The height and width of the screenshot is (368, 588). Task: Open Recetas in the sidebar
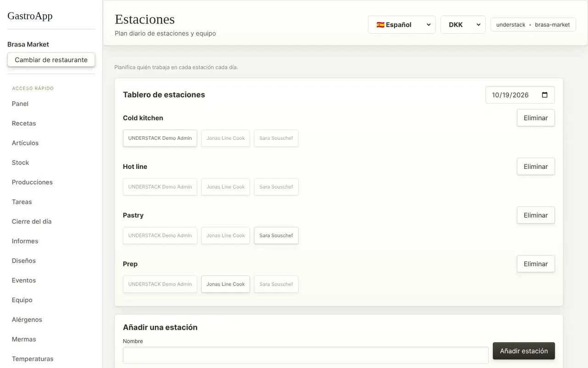point(24,123)
